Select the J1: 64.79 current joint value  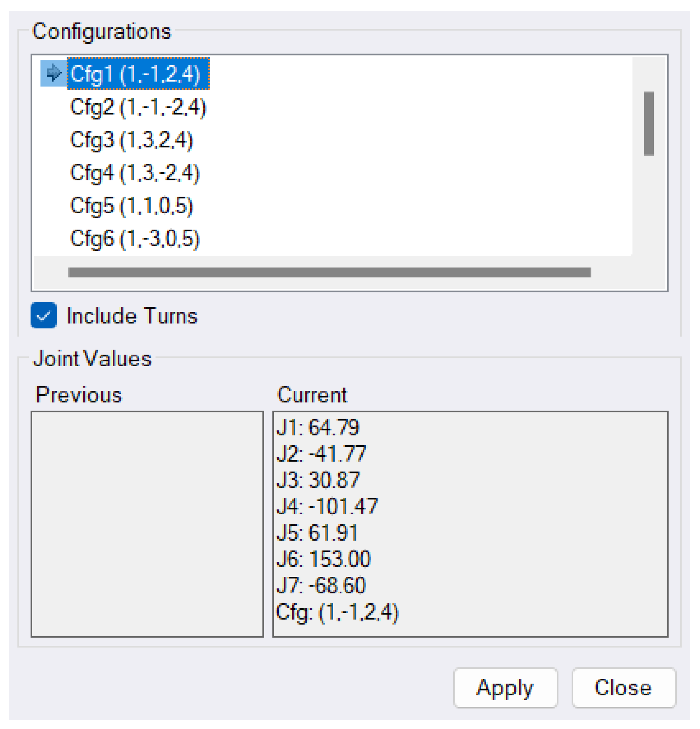[x=318, y=427]
